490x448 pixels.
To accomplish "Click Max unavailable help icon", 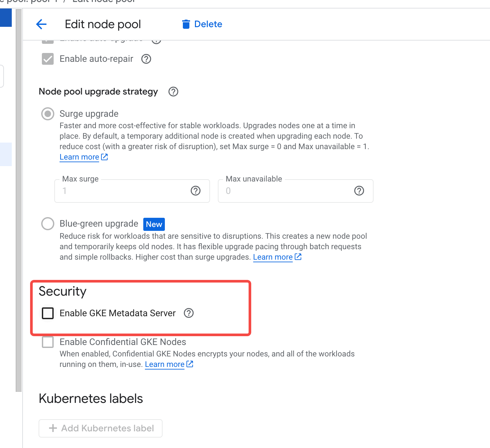I will (359, 191).
